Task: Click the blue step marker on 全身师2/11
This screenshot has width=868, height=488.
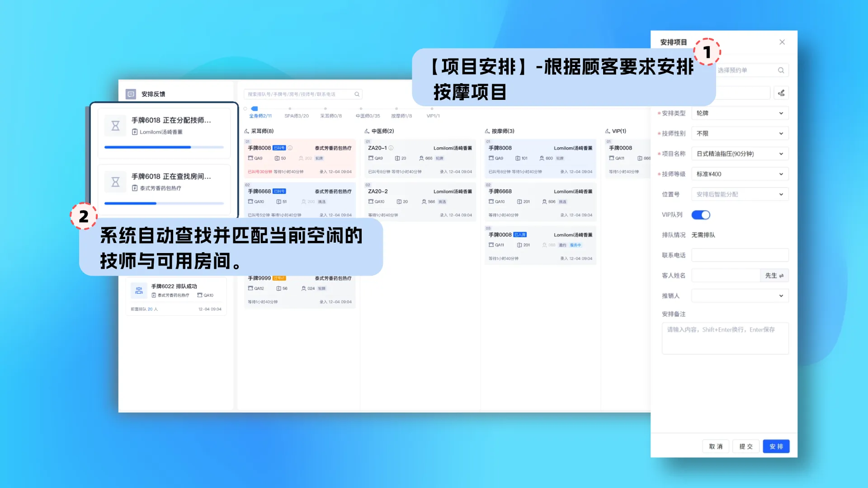Action: (x=254, y=108)
